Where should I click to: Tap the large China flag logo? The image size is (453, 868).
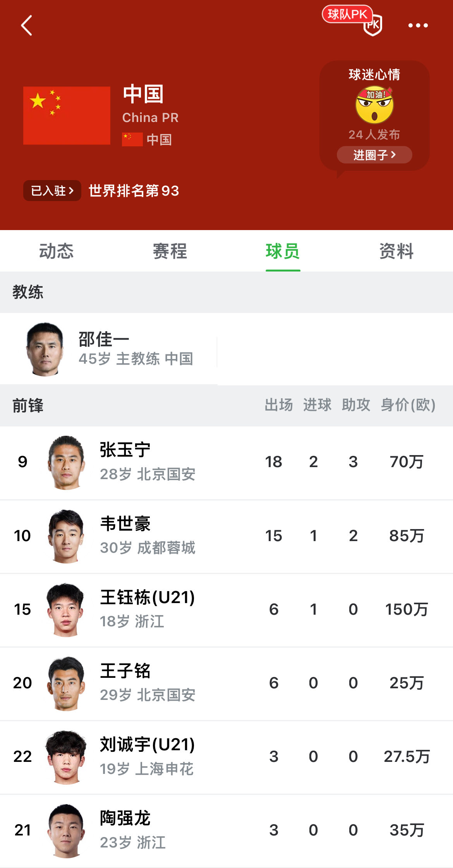(x=67, y=115)
